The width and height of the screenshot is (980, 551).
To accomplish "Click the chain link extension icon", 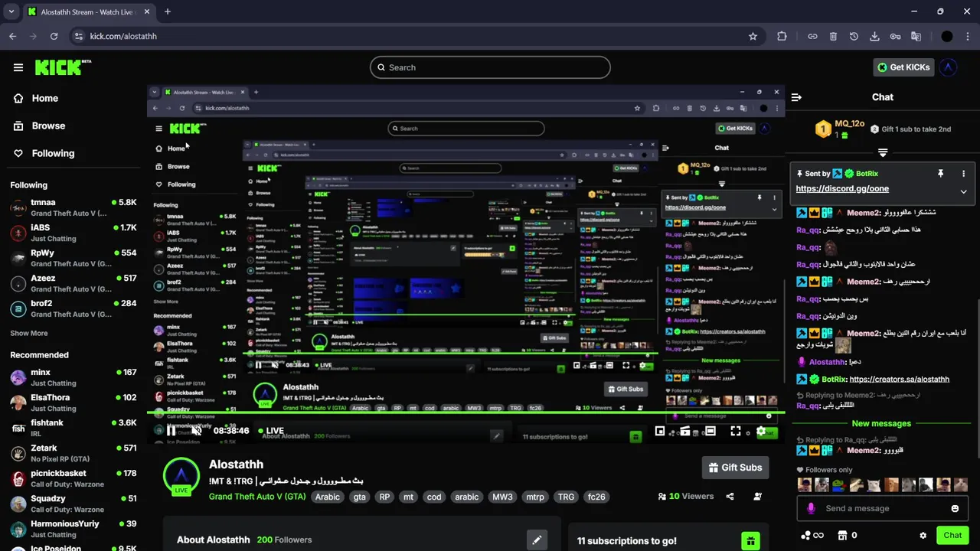I will (812, 36).
